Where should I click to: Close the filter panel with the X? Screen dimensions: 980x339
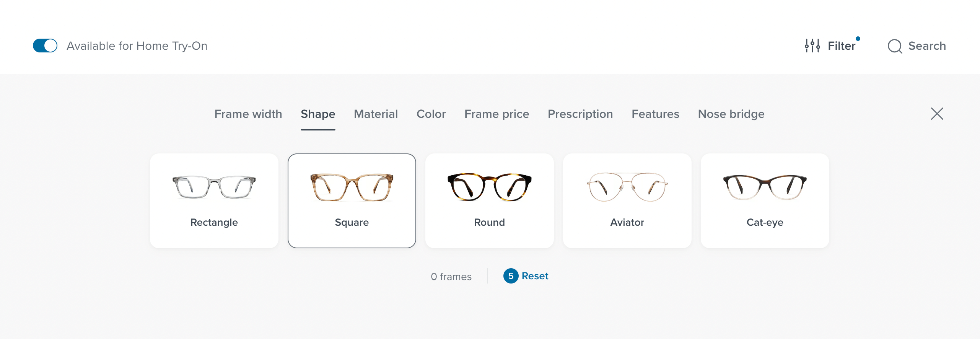(937, 114)
